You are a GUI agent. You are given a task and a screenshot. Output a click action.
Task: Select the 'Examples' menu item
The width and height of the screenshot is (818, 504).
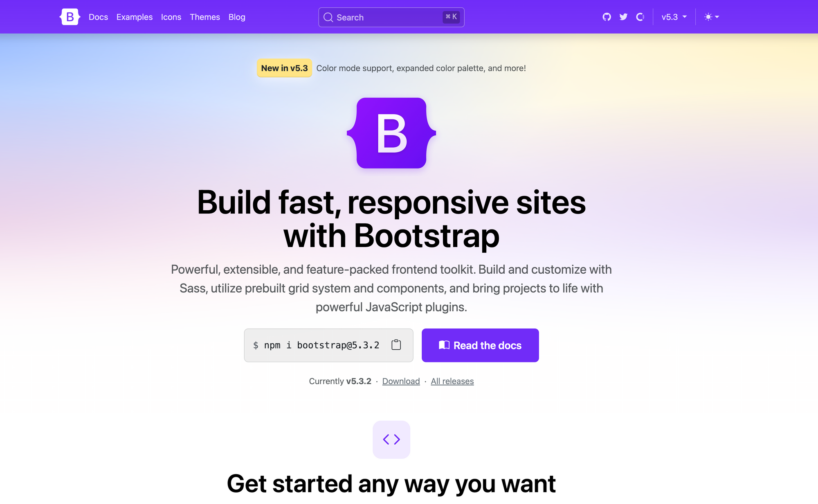pyautogui.click(x=135, y=16)
